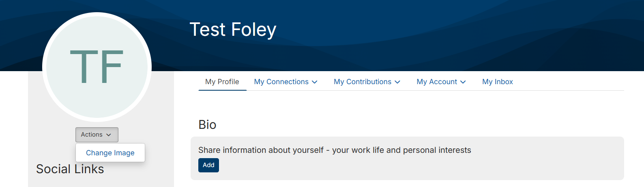Expand the chevron beside My Contributions
Image resolution: width=644 pixels, height=187 pixels.
point(397,82)
